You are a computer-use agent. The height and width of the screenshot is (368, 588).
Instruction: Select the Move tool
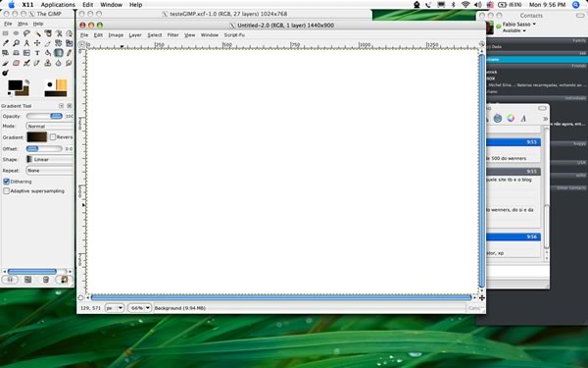(x=37, y=43)
